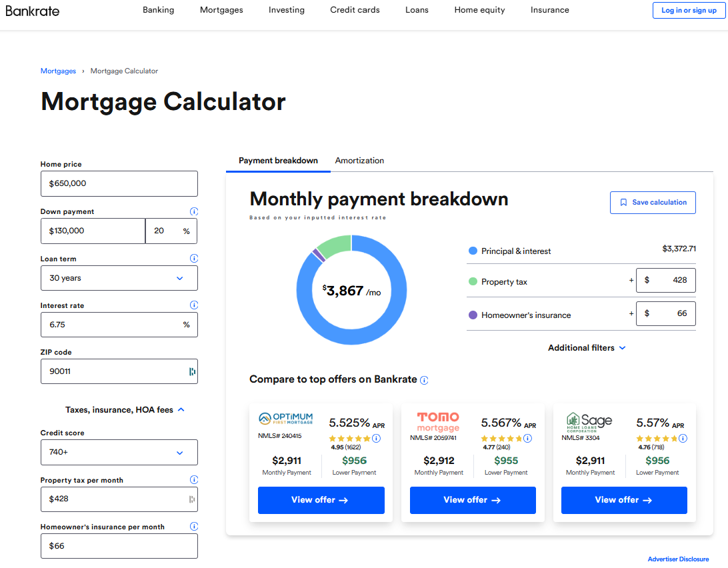Click rating info icon on Optimum card
Viewport: 728px width, 568px height.
(x=377, y=439)
